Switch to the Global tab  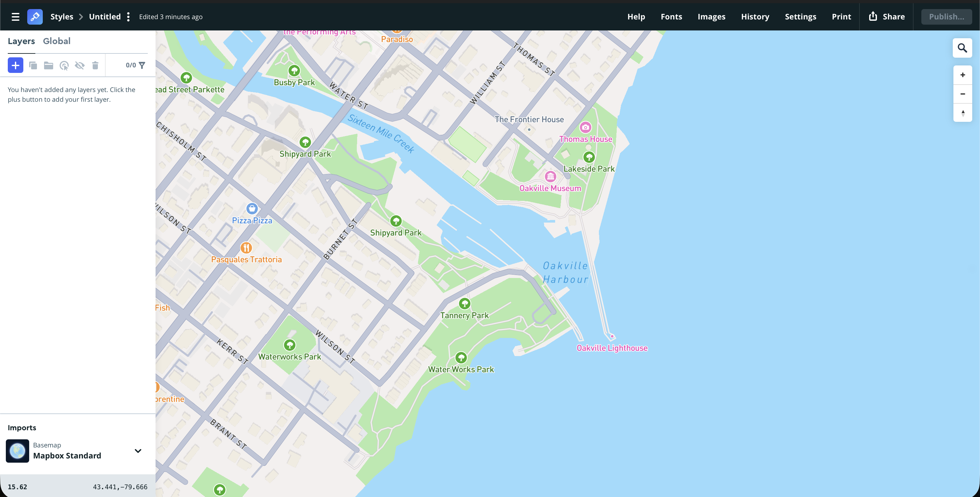56,41
